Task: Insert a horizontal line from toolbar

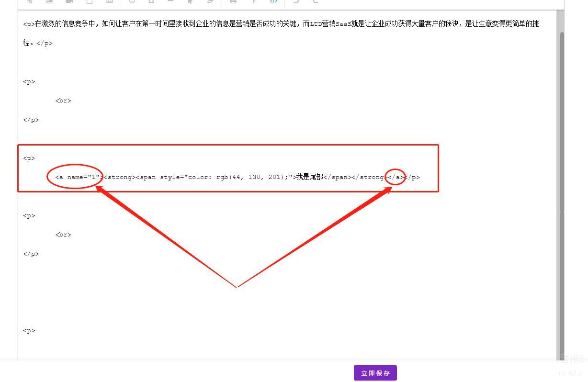Action: coord(170,2)
